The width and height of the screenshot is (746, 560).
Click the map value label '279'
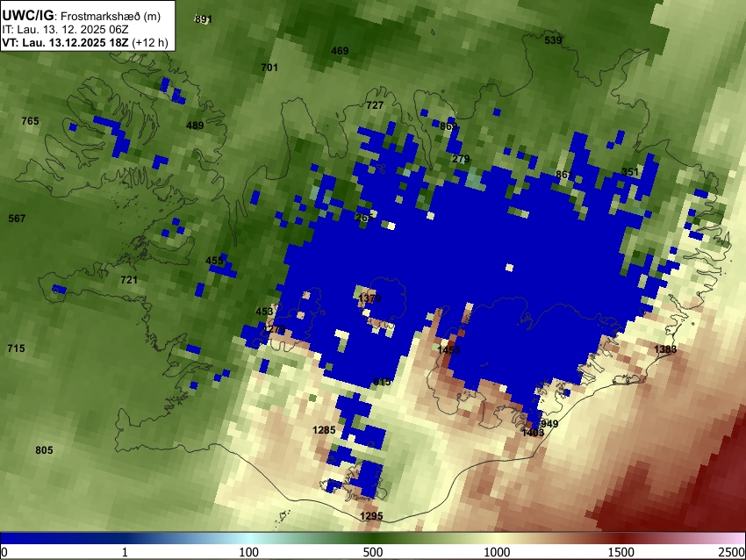(x=461, y=159)
